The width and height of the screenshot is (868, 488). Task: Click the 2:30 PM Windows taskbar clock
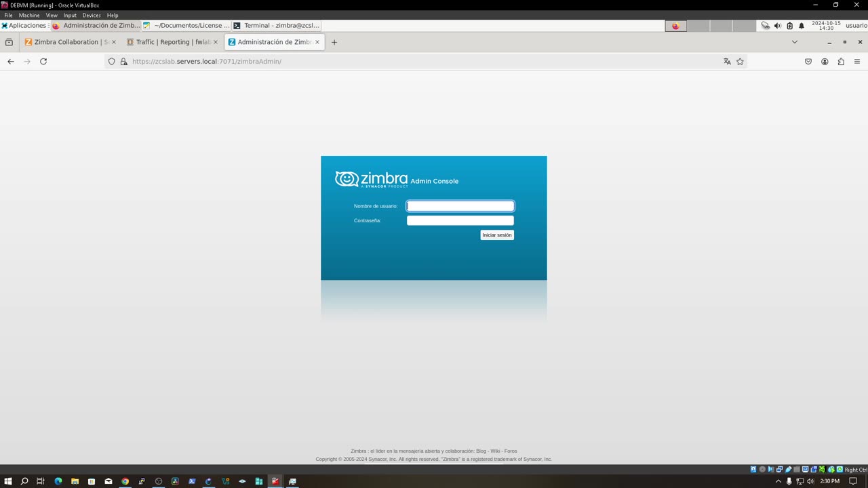click(x=830, y=481)
